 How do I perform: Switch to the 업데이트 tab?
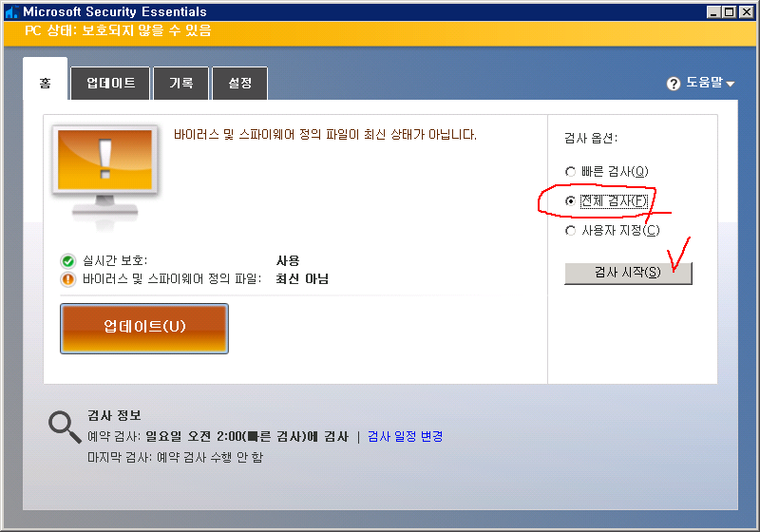(x=110, y=84)
